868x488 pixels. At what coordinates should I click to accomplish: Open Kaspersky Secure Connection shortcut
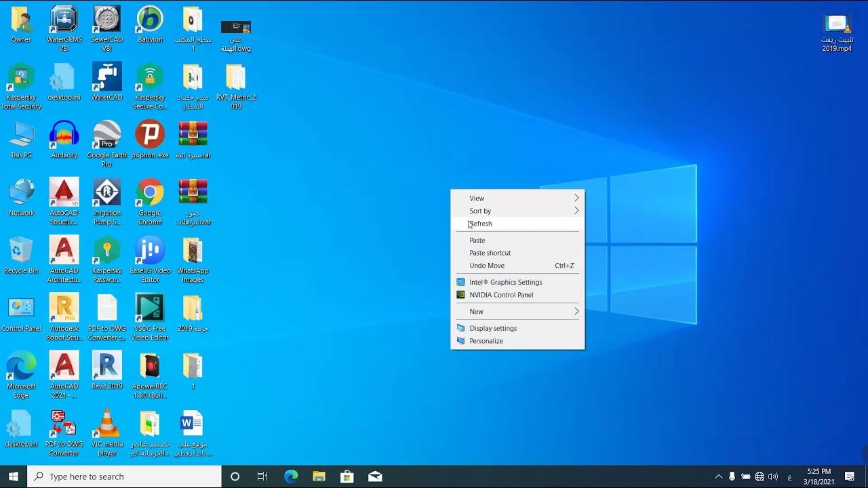pyautogui.click(x=150, y=87)
